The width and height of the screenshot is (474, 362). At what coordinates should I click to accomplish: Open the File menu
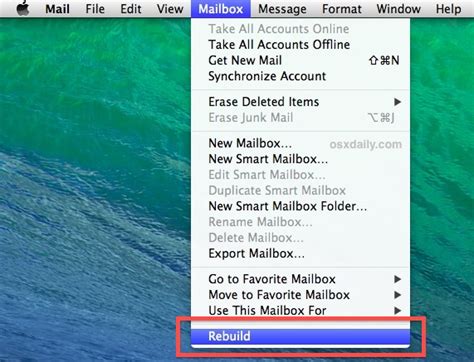pos(95,9)
